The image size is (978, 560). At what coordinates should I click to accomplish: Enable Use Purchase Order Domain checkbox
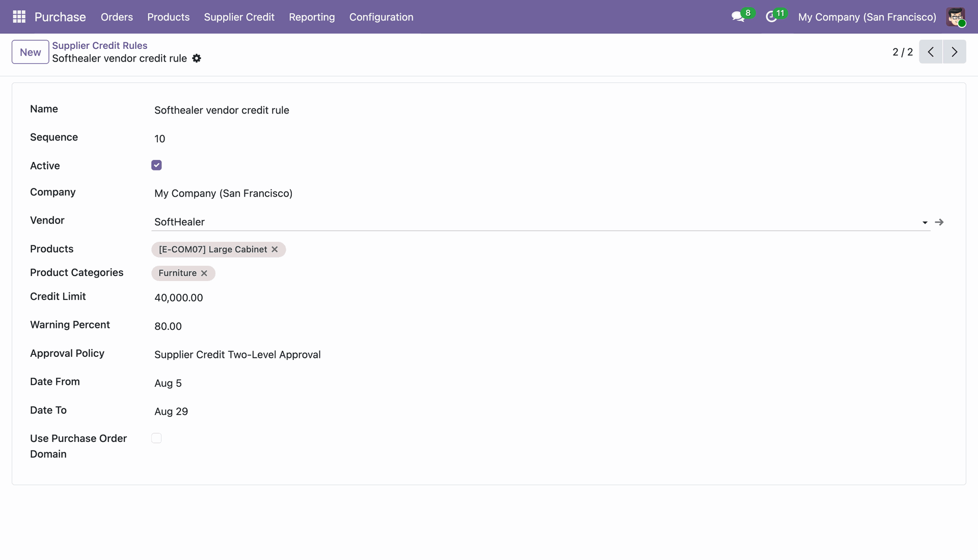pyautogui.click(x=156, y=438)
